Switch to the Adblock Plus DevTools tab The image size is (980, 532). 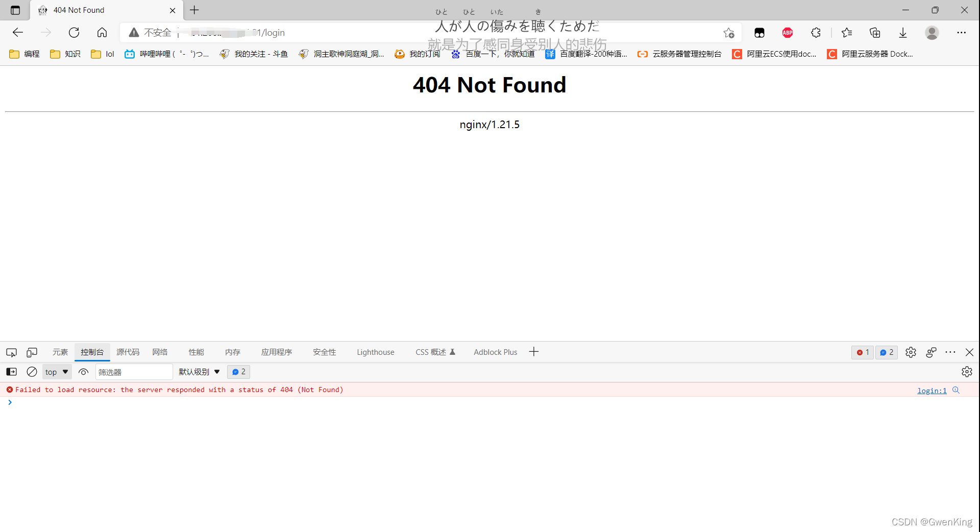[495, 352]
